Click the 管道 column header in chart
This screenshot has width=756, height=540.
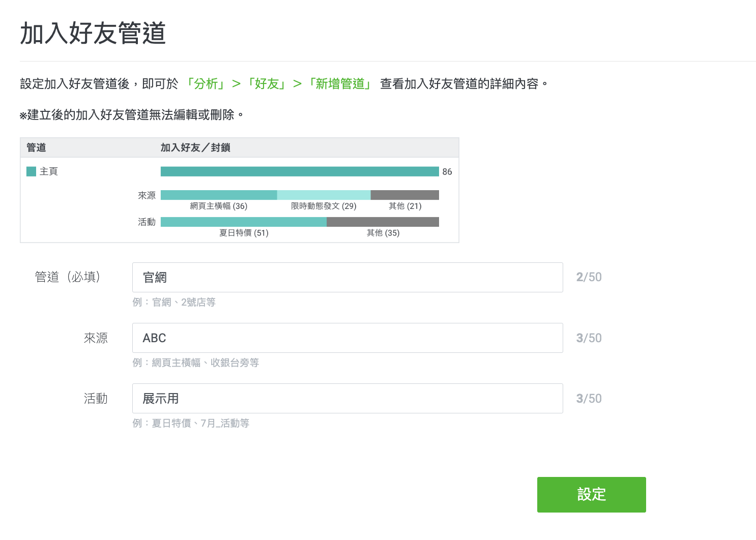click(x=36, y=147)
